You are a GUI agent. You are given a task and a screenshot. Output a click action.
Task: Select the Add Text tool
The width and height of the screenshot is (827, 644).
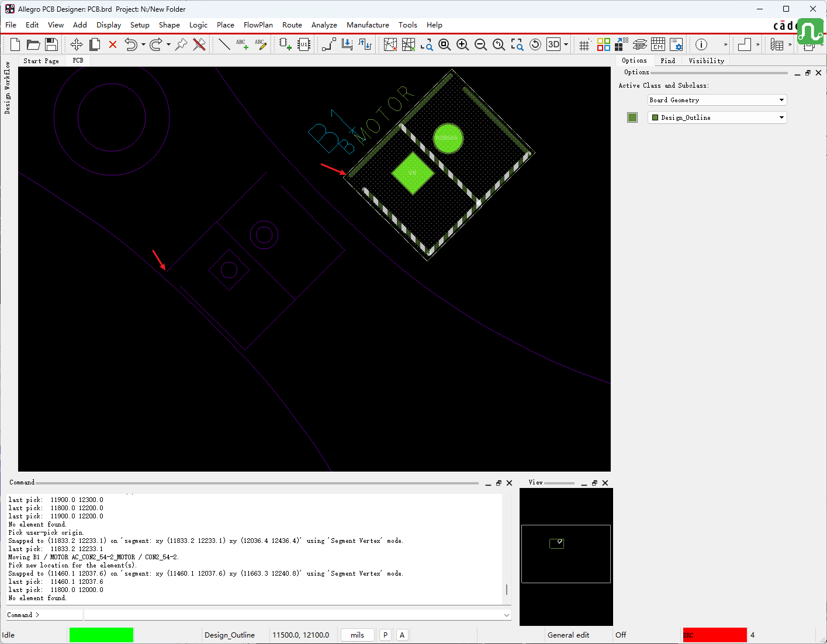click(x=242, y=44)
